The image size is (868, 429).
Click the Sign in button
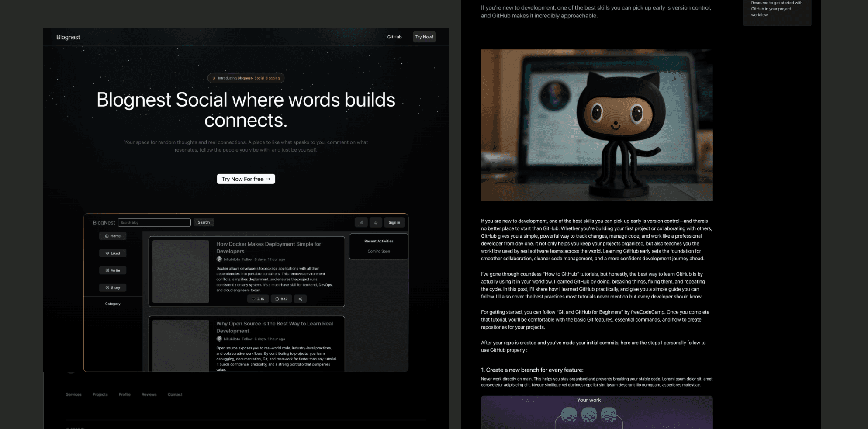tap(394, 222)
